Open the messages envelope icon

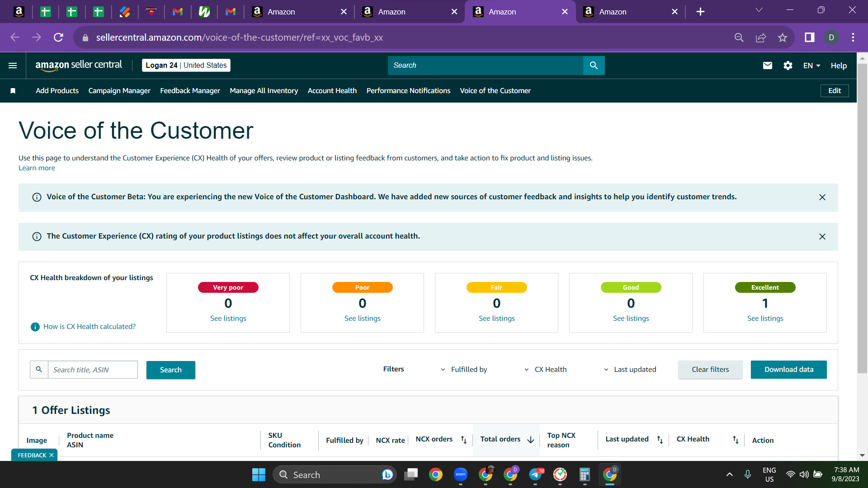(768, 66)
